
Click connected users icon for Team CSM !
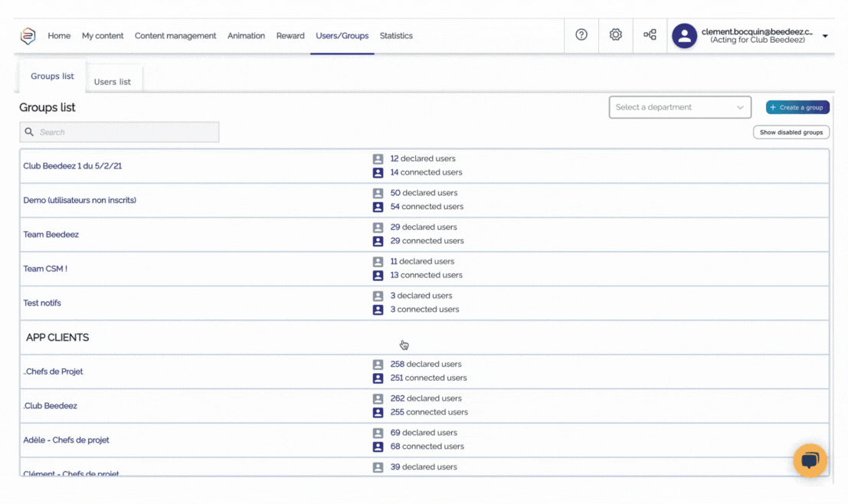[x=378, y=276]
